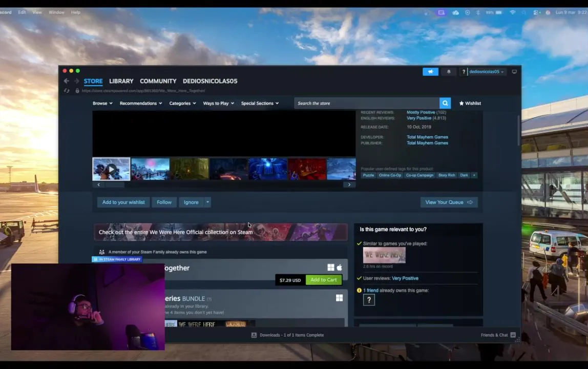Expand the Ignore options arrow
The height and width of the screenshot is (369, 588).
[x=207, y=202]
